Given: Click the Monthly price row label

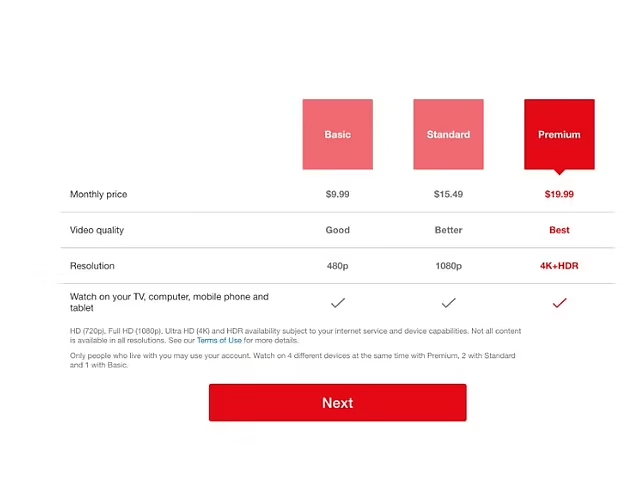Looking at the screenshot, I should click(x=98, y=194).
